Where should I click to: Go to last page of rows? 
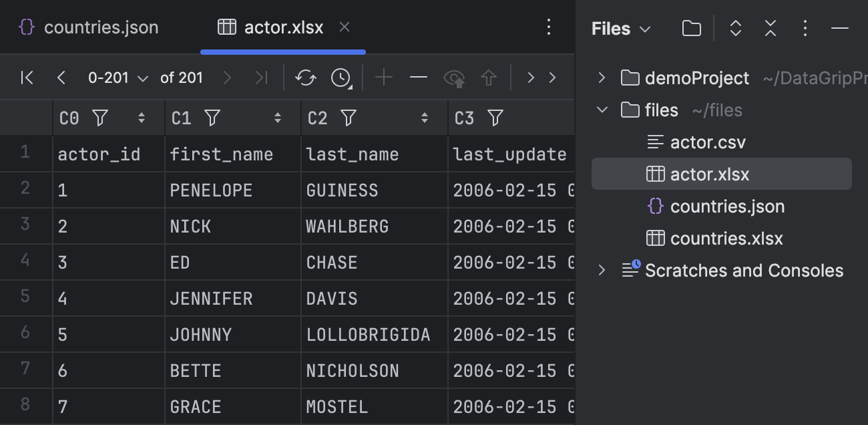pos(261,78)
